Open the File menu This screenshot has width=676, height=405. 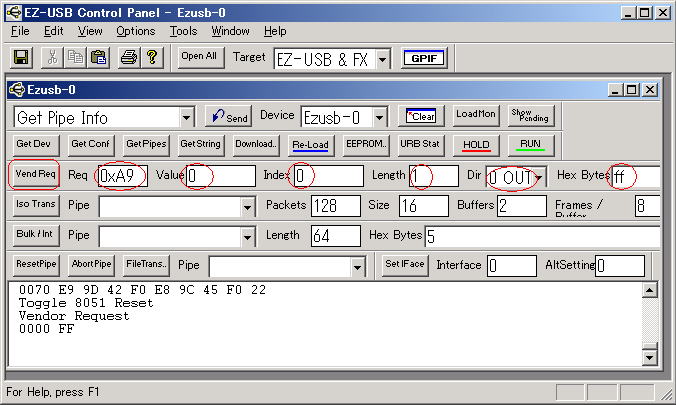20,31
